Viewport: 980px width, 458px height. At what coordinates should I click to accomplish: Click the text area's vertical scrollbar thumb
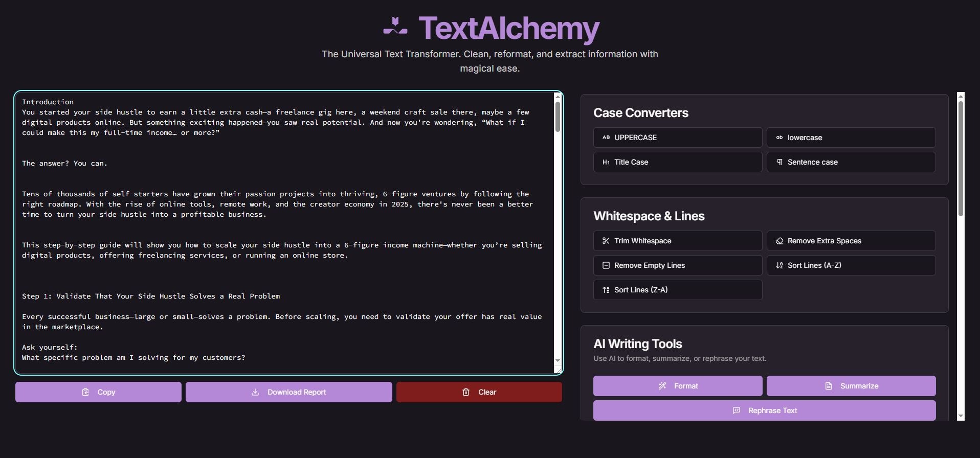[x=558, y=117]
